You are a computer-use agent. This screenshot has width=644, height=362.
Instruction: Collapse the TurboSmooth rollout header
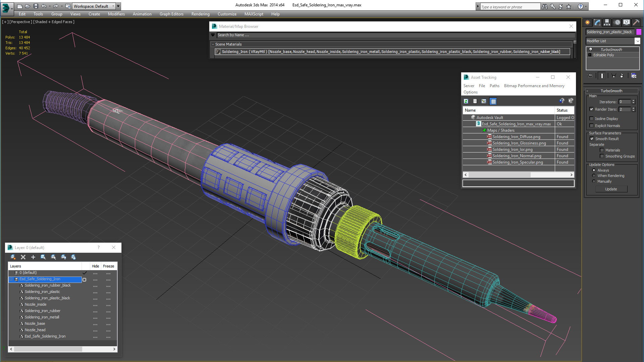[611, 91]
